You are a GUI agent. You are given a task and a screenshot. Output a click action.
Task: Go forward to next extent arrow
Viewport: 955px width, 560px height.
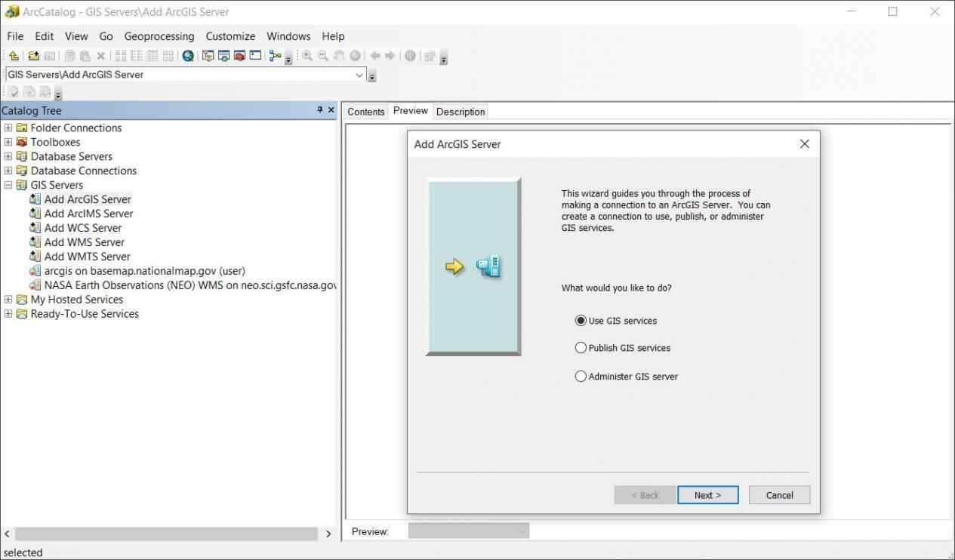[x=390, y=56]
